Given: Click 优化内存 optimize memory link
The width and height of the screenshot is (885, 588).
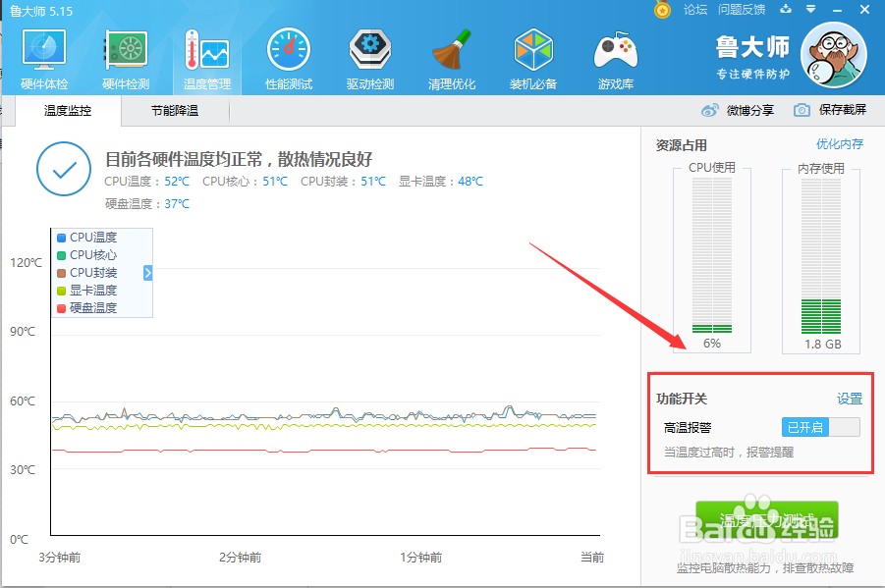Looking at the screenshot, I should pyautogui.click(x=840, y=144).
